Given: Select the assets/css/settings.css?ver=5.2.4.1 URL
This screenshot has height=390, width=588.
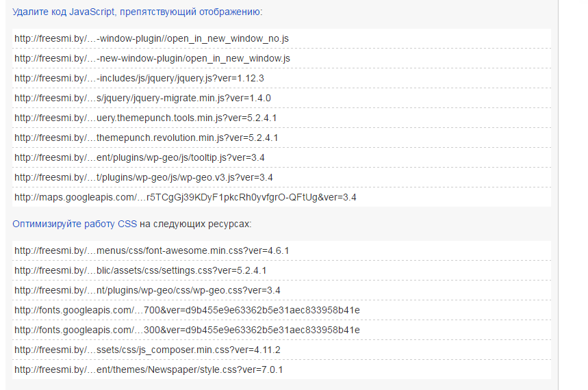Looking at the screenshot, I should (x=140, y=271).
